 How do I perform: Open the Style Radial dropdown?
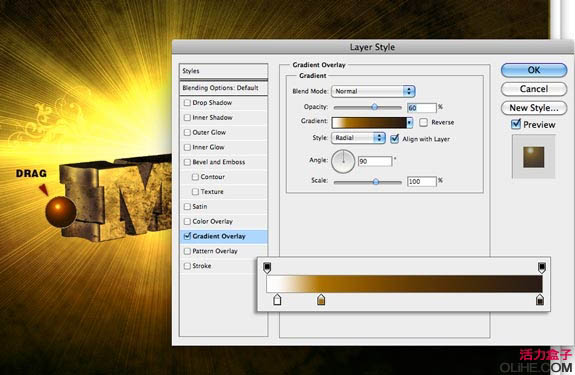358,138
